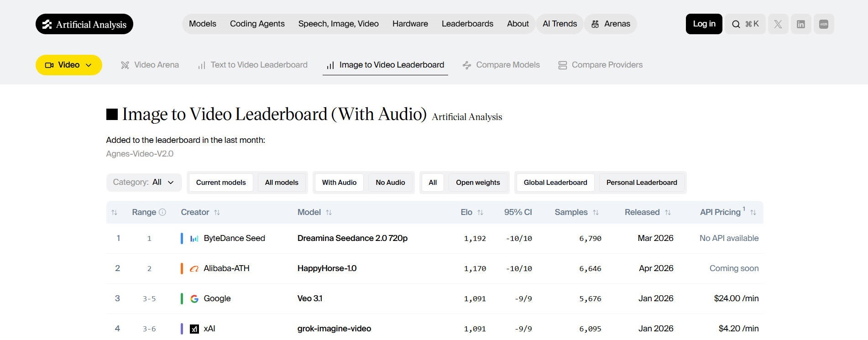
Task: Click the orange Alibaba-ATH color bar
Action: click(182, 268)
